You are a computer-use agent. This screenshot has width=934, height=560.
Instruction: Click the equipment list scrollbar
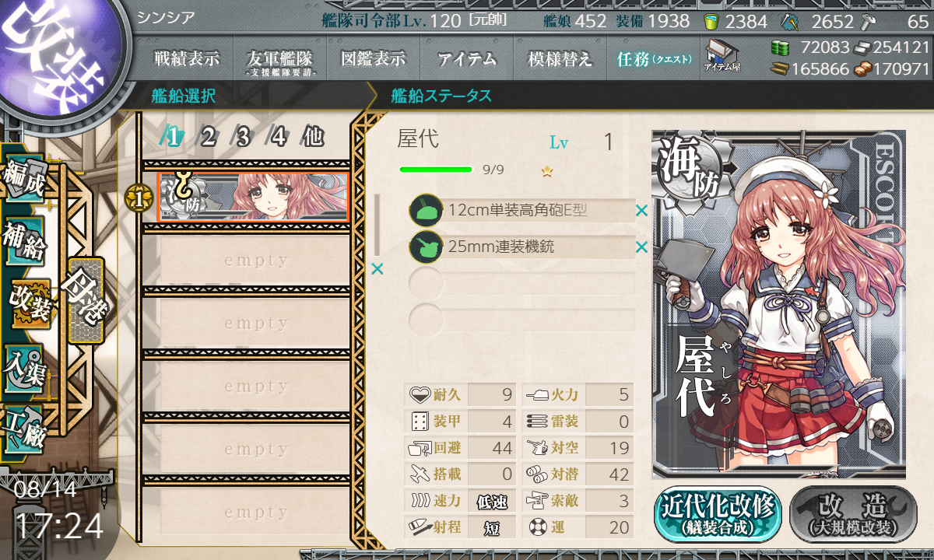[377, 224]
